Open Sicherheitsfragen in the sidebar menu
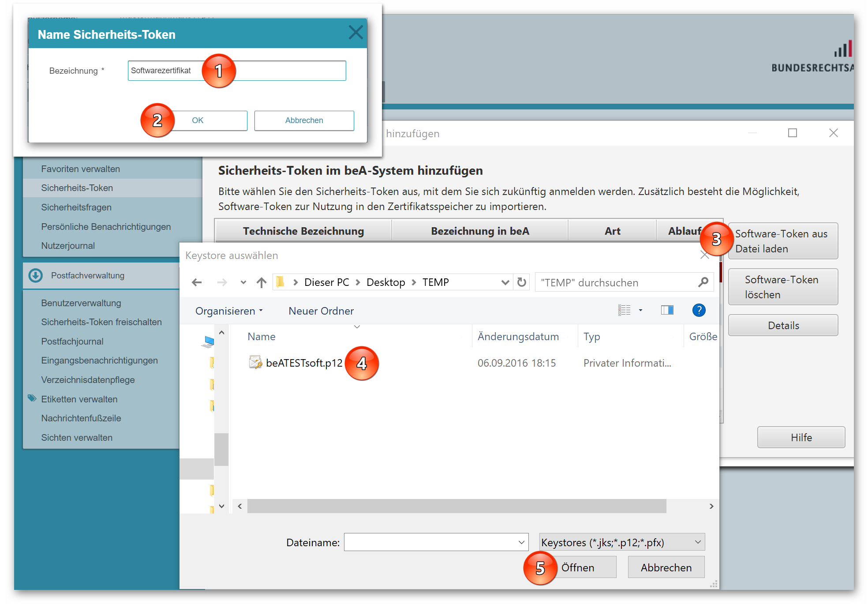868x604 pixels. pyautogui.click(x=76, y=207)
